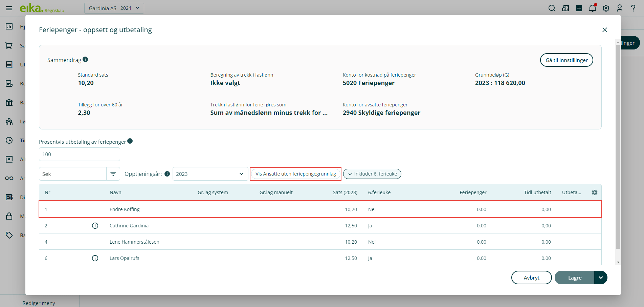The height and width of the screenshot is (307, 644).
Task: Toggle Vis Ansatte uten feriepengegrunnlag
Action: [295, 174]
